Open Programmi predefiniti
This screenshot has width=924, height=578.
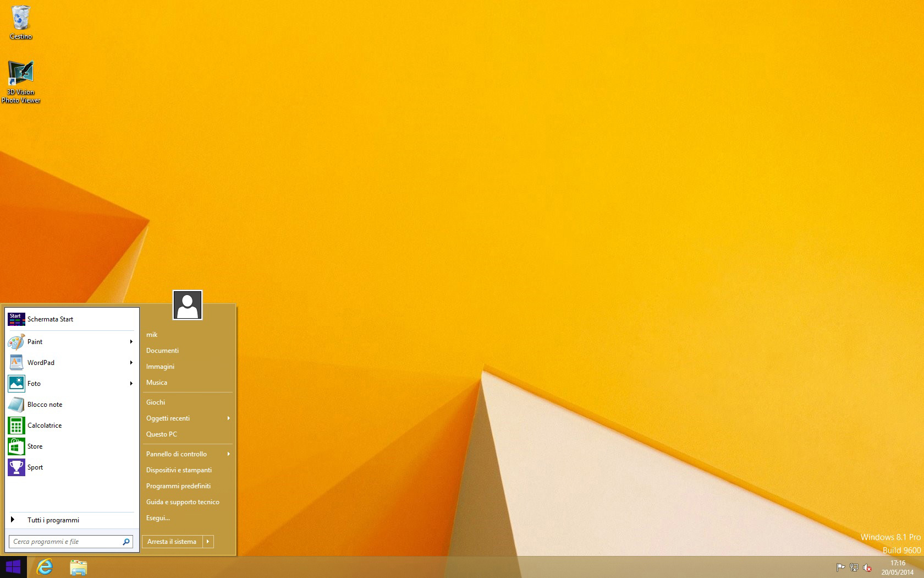click(178, 486)
